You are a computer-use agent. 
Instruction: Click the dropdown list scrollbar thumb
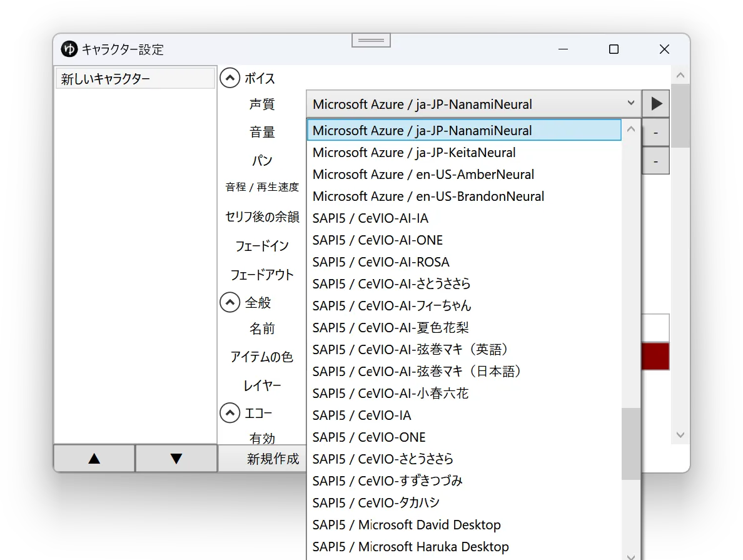(630, 444)
